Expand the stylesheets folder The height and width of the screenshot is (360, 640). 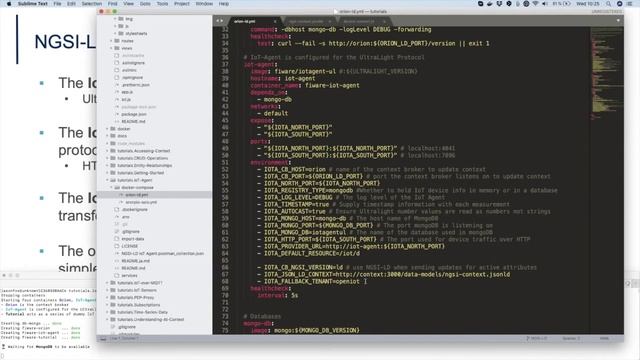116,33
